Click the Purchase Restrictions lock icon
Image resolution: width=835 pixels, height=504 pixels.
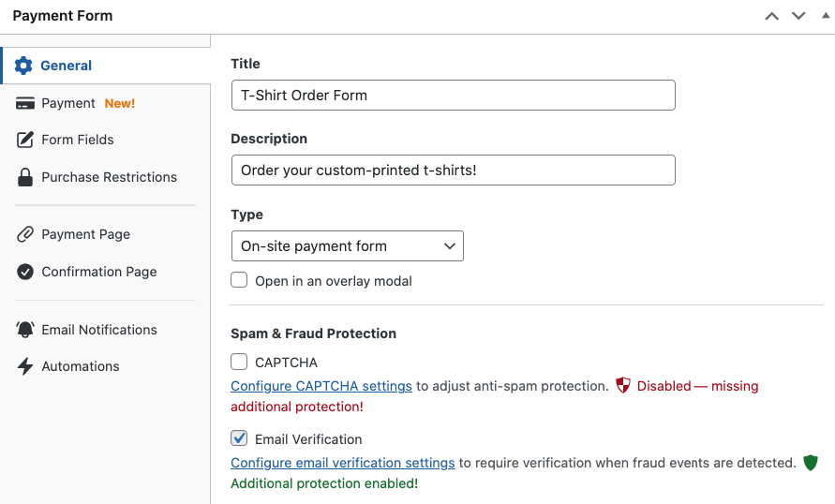[x=25, y=177]
